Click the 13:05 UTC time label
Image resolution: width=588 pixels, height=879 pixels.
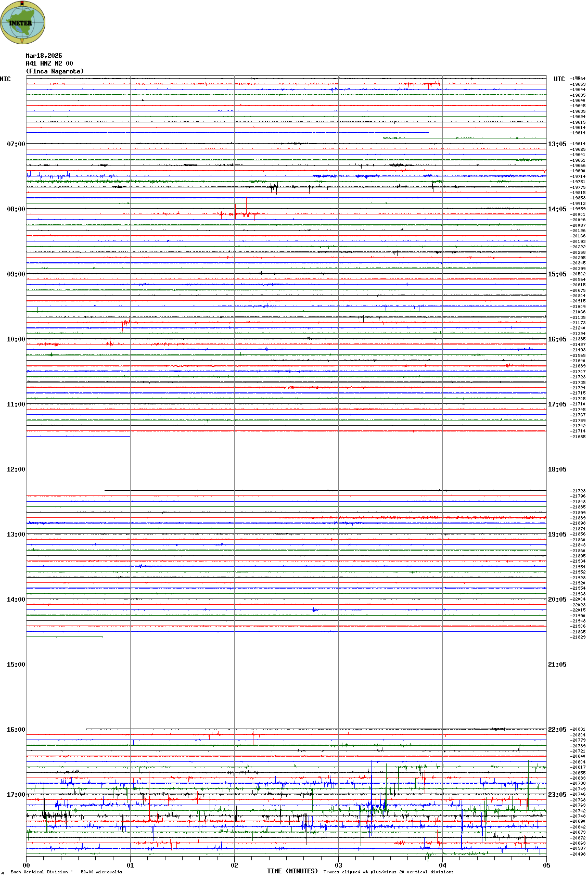557,144
